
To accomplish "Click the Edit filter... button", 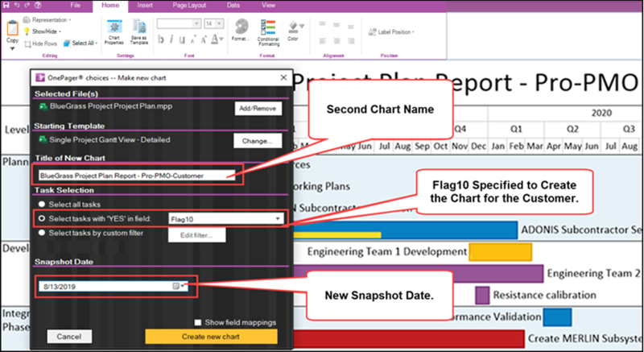I will tap(196, 235).
